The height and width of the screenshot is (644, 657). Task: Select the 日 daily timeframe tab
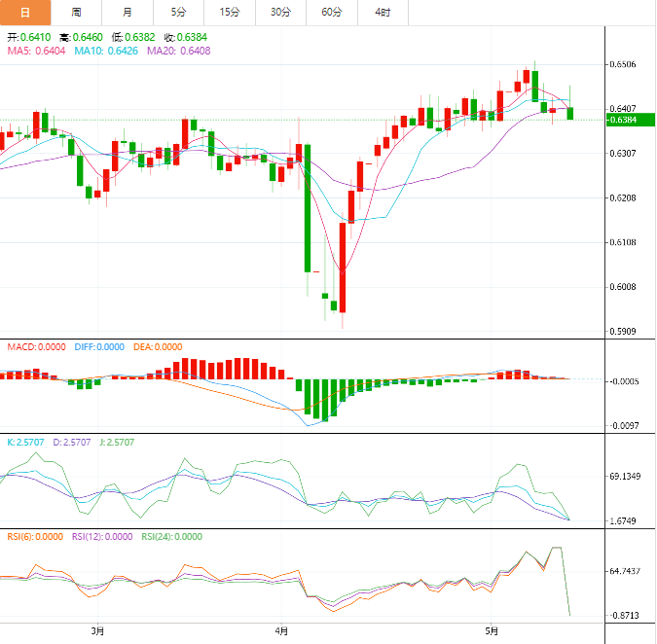pyautogui.click(x=25, y=13)
